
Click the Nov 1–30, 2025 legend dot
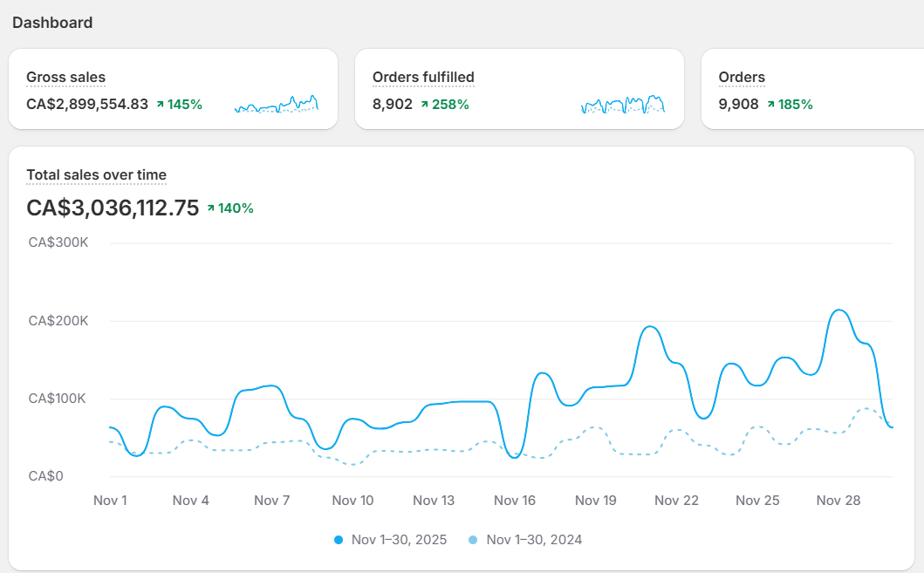click(339, 540)
